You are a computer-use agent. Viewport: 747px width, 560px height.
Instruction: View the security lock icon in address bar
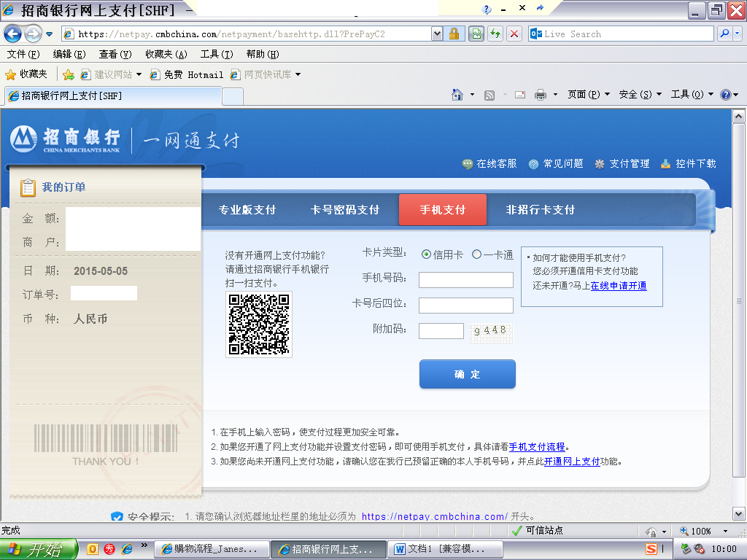[x=454, y=34]
